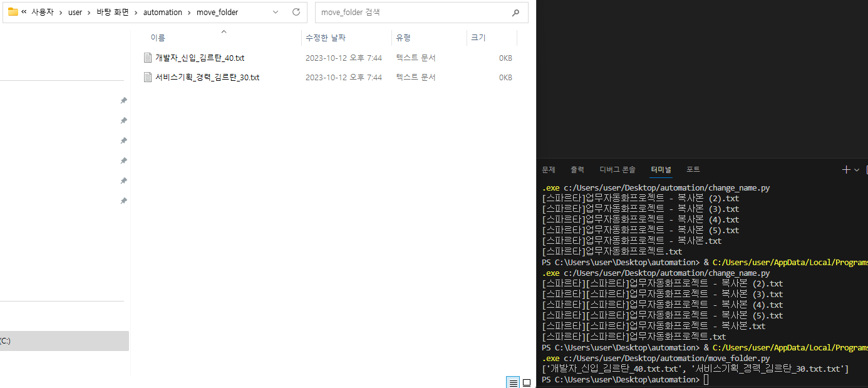Open the 디버그 콘솔 panel tab
This screenshot has height=388, width=868.
pos(617,170)
